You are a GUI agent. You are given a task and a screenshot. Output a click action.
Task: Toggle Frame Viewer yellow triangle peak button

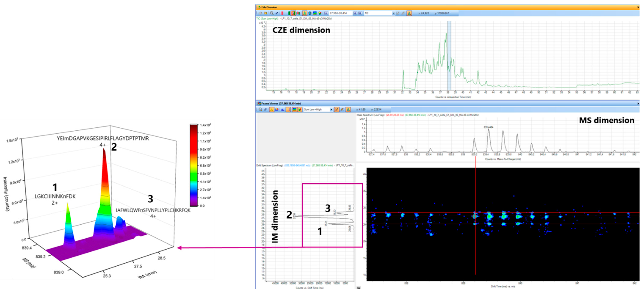point(271,109)
